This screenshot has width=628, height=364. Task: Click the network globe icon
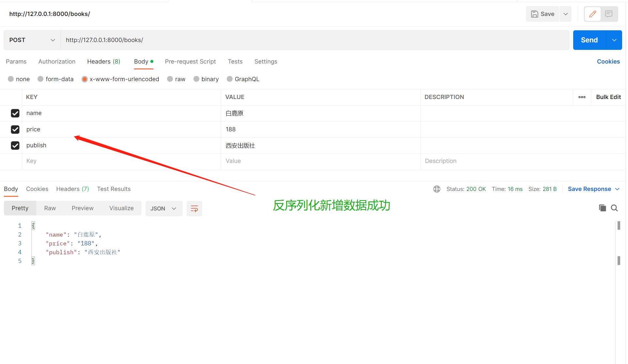coord(437,189)
